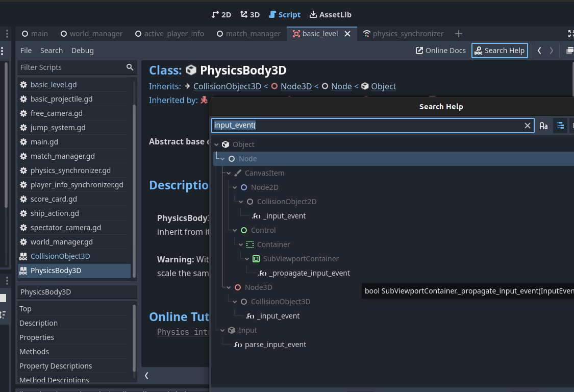This screenshot has width=574, height=392.
Task: Open match_manager.gd script
Action: (x=74, y=156)
